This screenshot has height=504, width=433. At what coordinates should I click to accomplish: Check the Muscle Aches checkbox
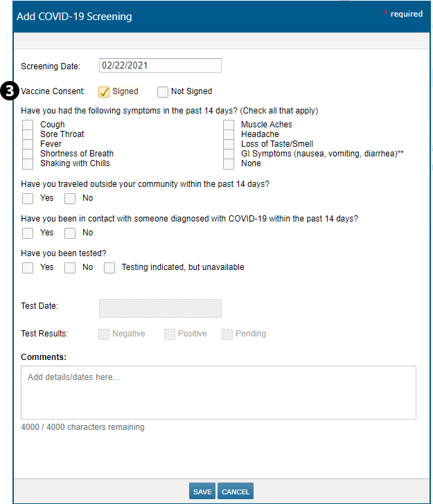point(229,125)
